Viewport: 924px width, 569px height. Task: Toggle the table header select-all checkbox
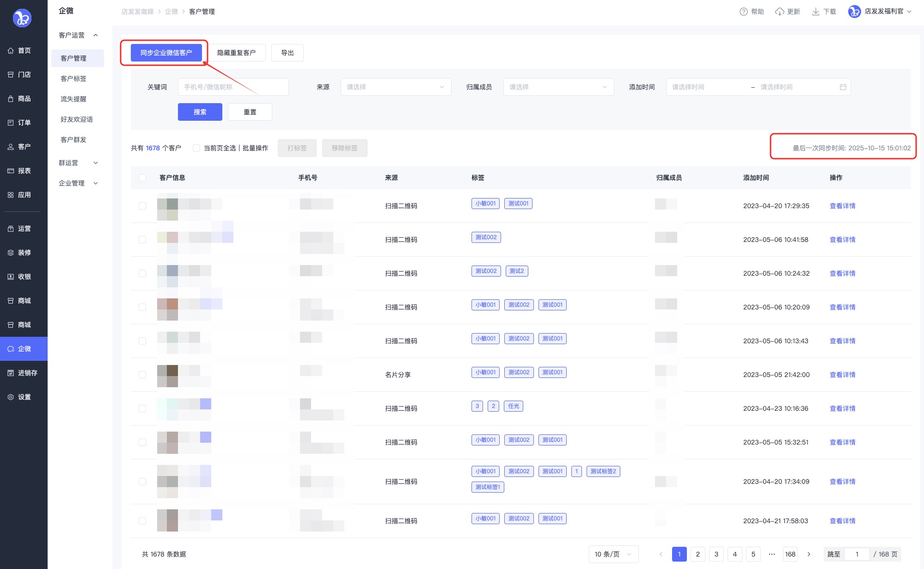coord(142,178)
